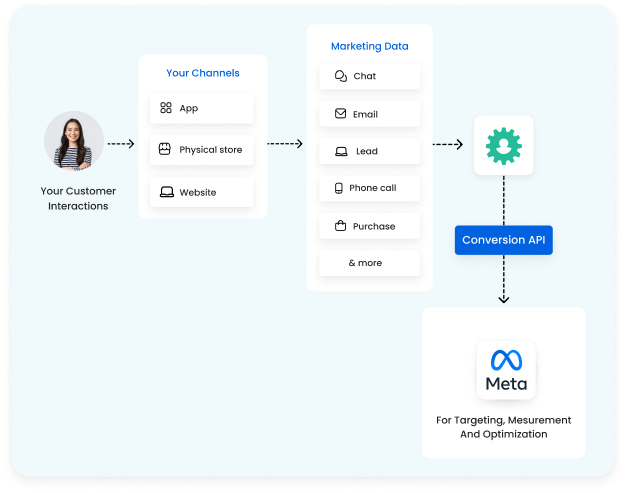Click the Targeting, Mesurement And Optimization text
626x493 pixels.
tap(504, 427)
